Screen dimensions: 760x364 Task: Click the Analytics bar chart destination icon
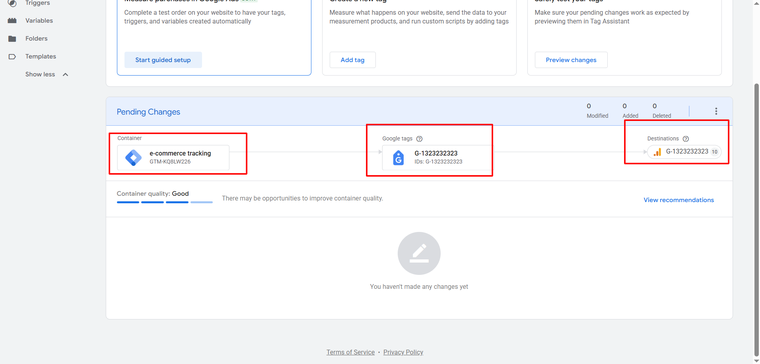click(657, 152)
